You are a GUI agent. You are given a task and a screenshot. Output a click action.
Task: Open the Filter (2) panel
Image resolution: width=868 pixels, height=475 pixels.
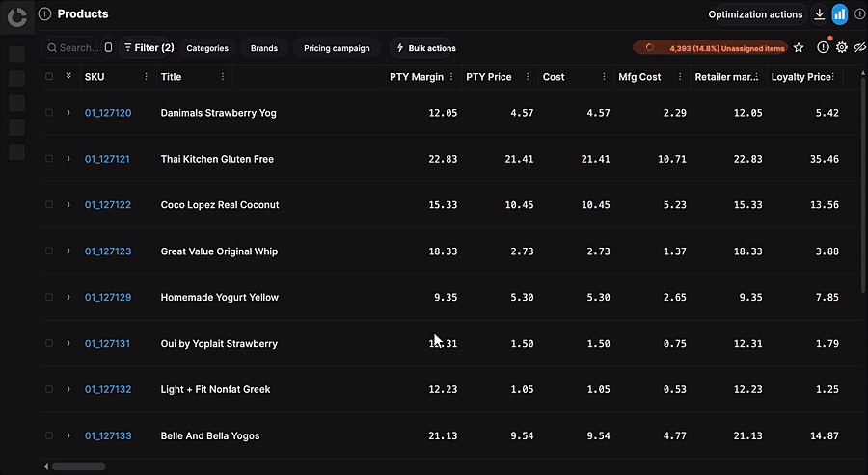pyautogui.click(x=148, y=47)
